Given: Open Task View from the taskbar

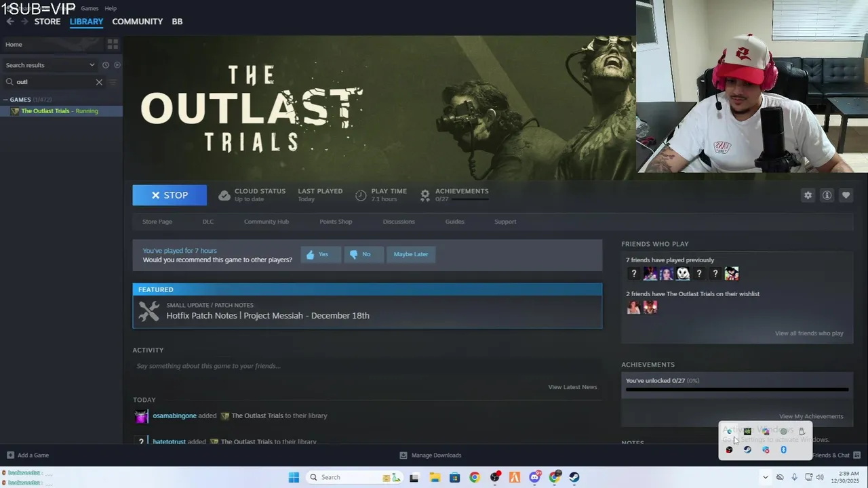Looking at the screenshot, I should (x=414, y=477).
